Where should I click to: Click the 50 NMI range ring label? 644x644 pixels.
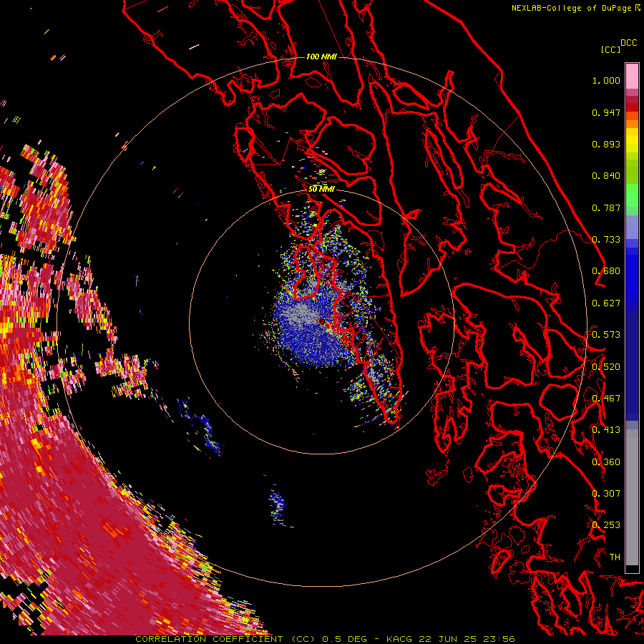pos(321,190)
